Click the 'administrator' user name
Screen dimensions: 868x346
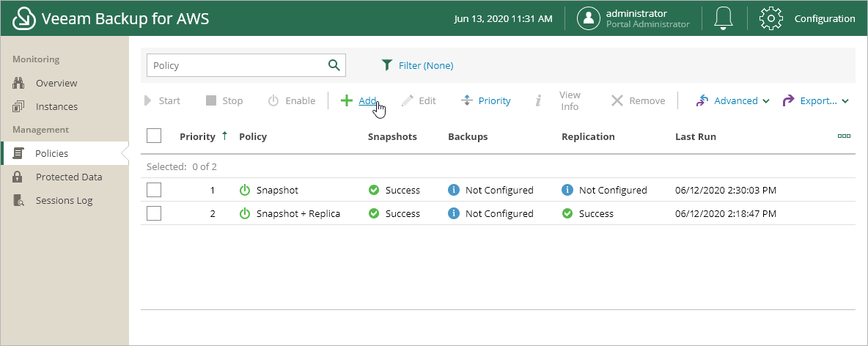tap(636, 13)
